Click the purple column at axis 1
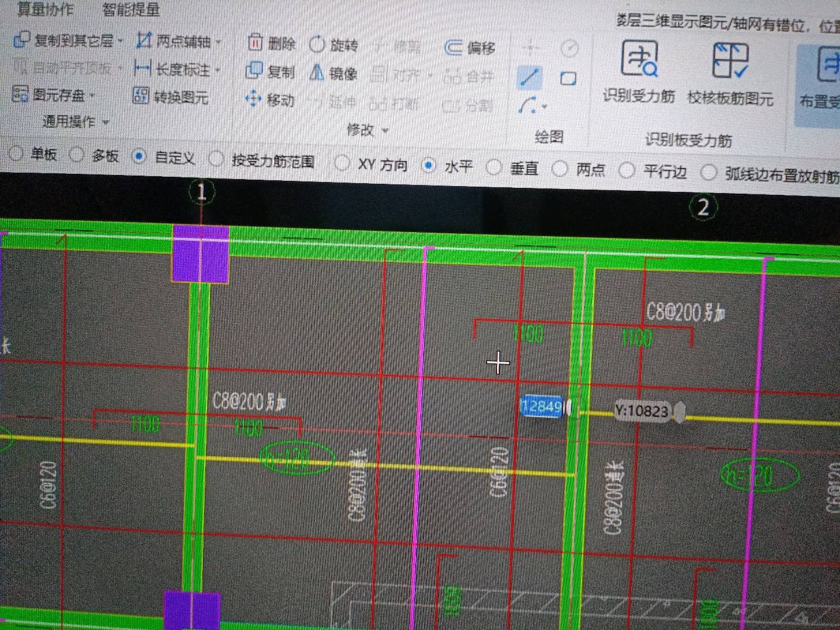The width and height of the screenshot is (840, 630). tap(201, 254)
